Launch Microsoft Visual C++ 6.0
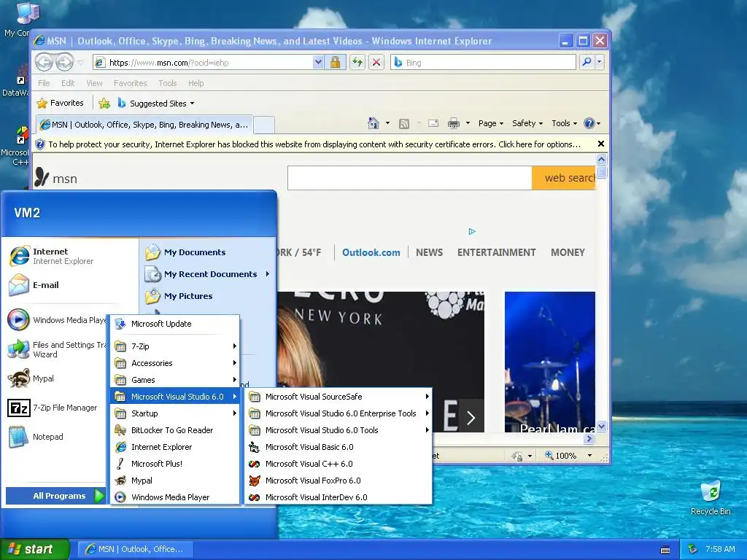The width and height of the screenshot is (747, 560). pos(338,463)
